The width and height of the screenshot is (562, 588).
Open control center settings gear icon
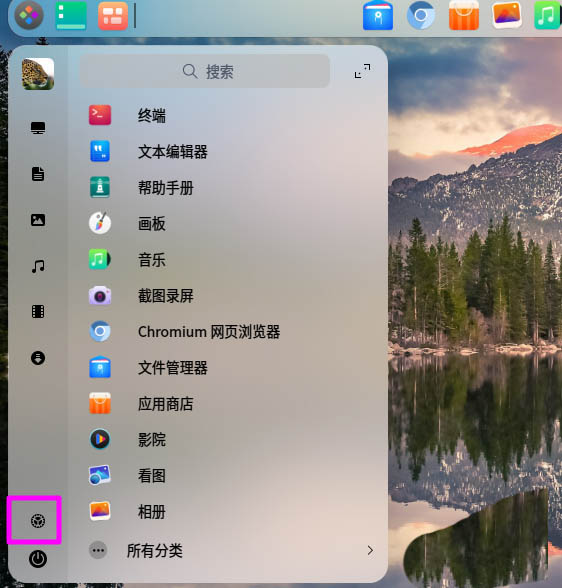(38, 521)
